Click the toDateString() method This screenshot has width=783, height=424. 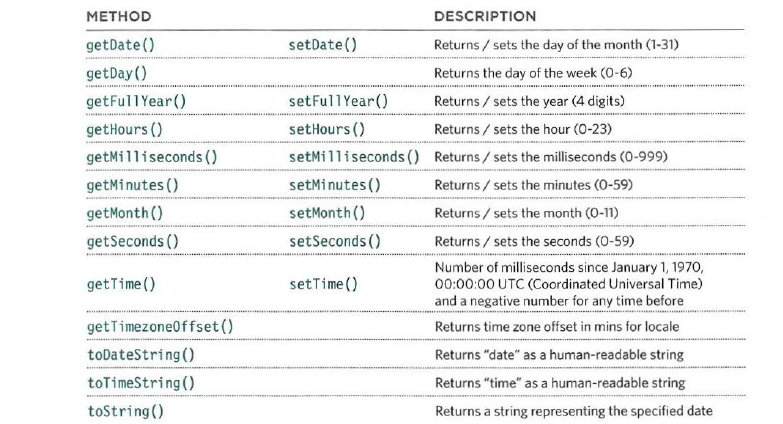[141, 355]
